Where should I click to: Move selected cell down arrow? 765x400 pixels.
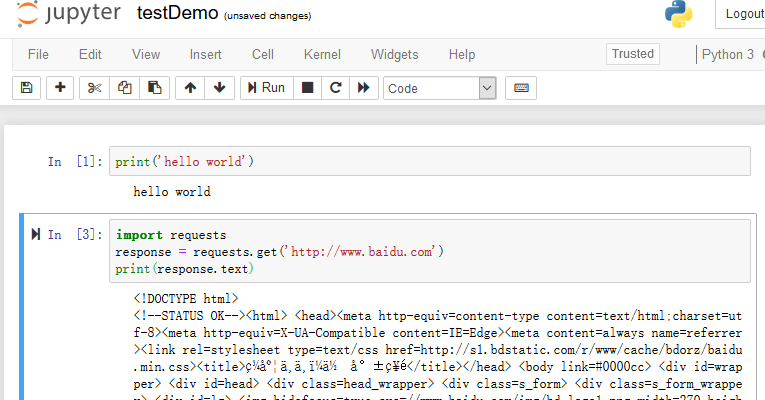220,88
